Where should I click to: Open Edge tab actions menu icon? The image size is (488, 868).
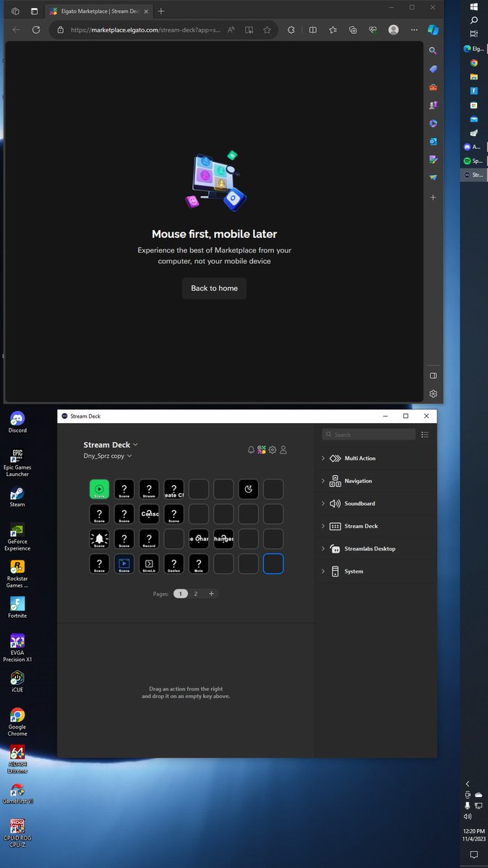tap(34, 11)
